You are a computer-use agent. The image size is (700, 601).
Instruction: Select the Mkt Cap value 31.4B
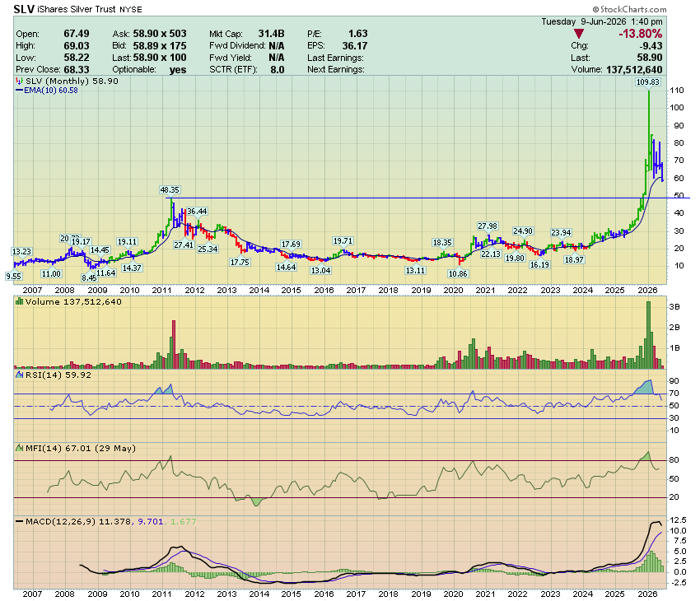pos(271,34)
